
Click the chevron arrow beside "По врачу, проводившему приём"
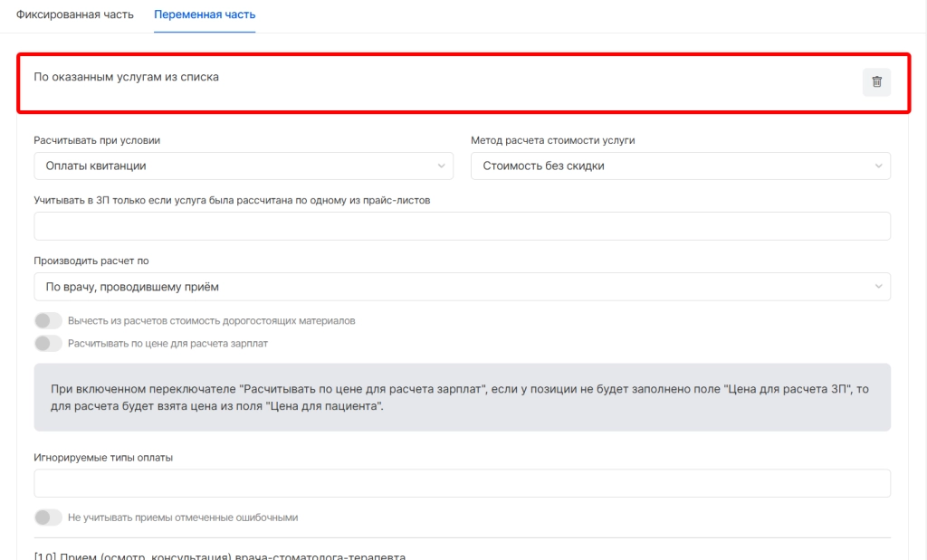pyautogui.click(x=878, y=287)
